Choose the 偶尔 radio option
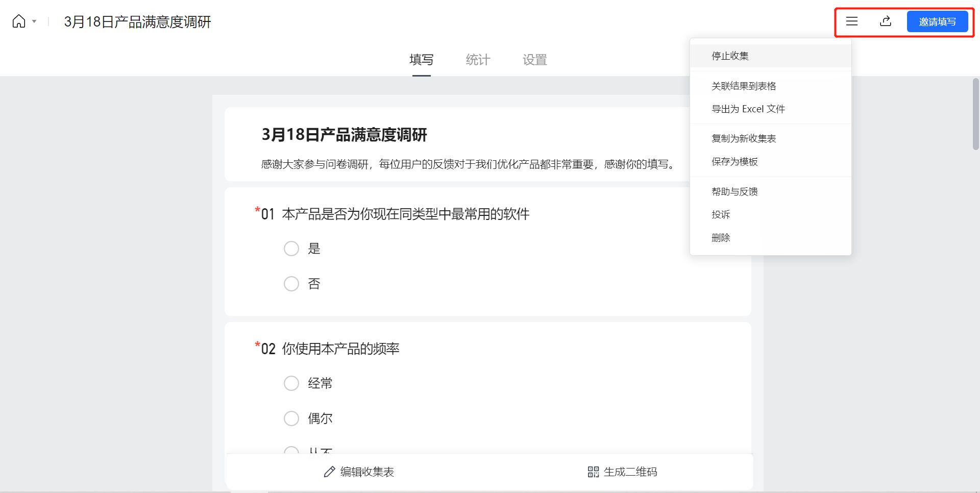The image size is (980, 493). click(x=291, y=418)
